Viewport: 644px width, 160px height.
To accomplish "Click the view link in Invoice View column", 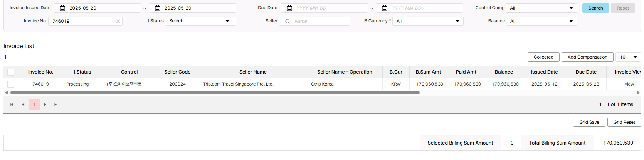I will click(x=629, y=84).
